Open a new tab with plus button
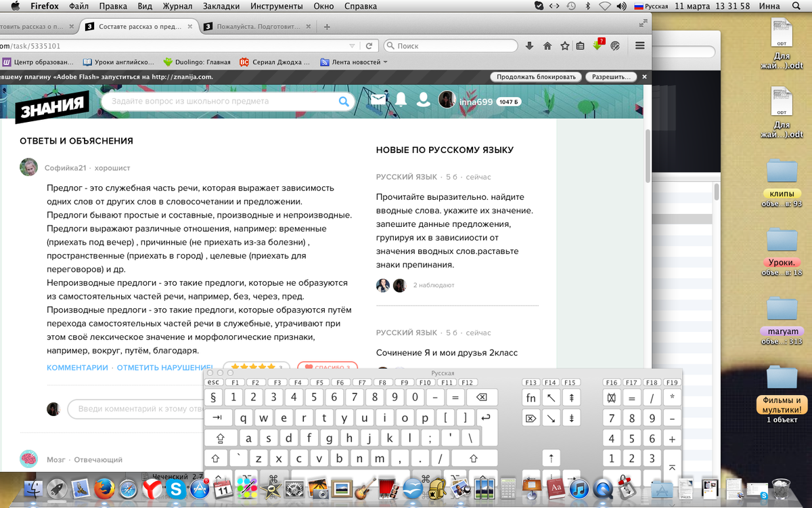 327,27
